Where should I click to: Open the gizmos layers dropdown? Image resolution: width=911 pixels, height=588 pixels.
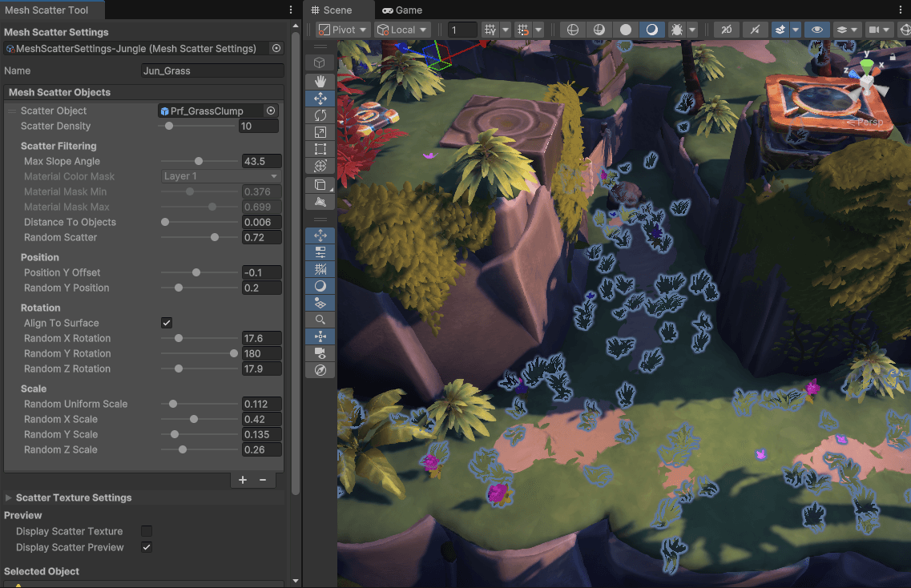(847, 30)
